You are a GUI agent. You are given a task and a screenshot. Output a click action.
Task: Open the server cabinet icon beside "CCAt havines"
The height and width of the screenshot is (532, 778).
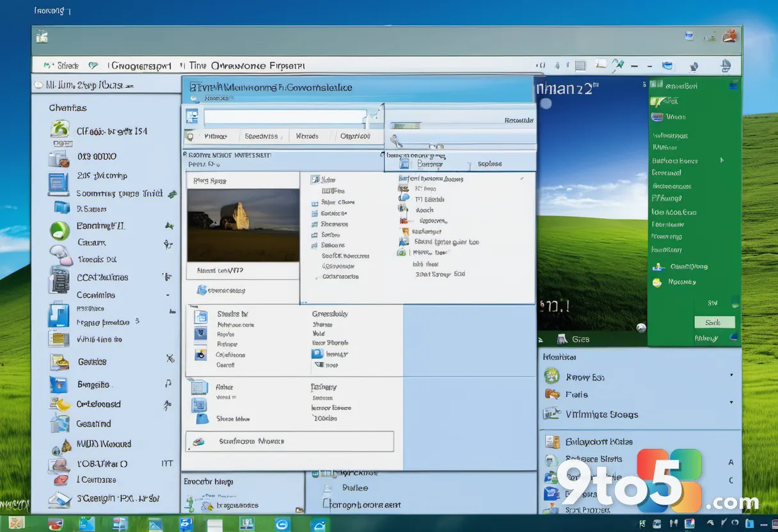click(x=59, y=279)
